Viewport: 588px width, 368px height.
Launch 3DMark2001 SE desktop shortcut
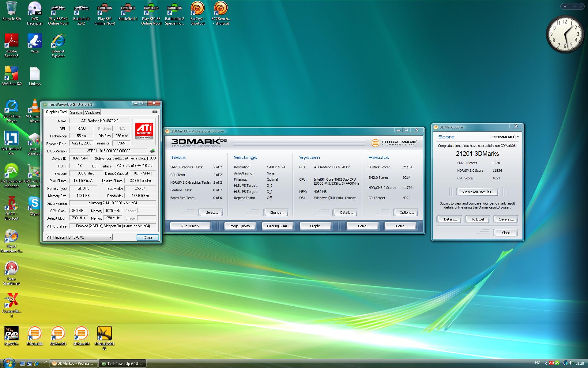click(104, 338)
